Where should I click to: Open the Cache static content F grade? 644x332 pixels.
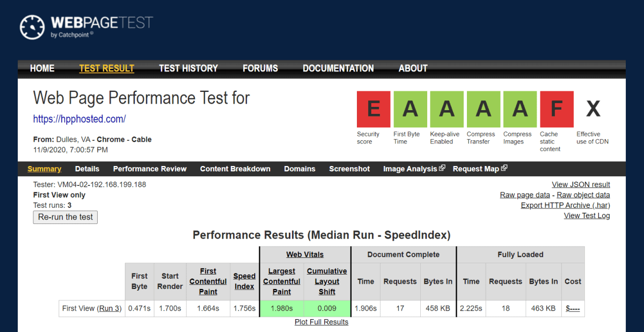557,109
